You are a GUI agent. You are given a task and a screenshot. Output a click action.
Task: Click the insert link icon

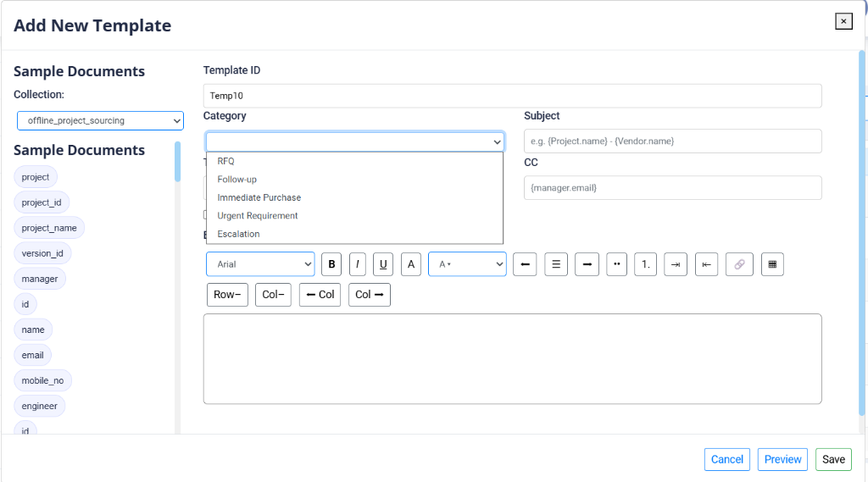(739, 264)
